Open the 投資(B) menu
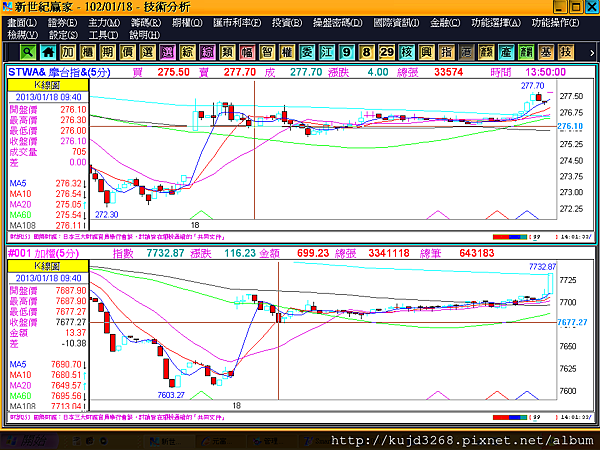 287,23
